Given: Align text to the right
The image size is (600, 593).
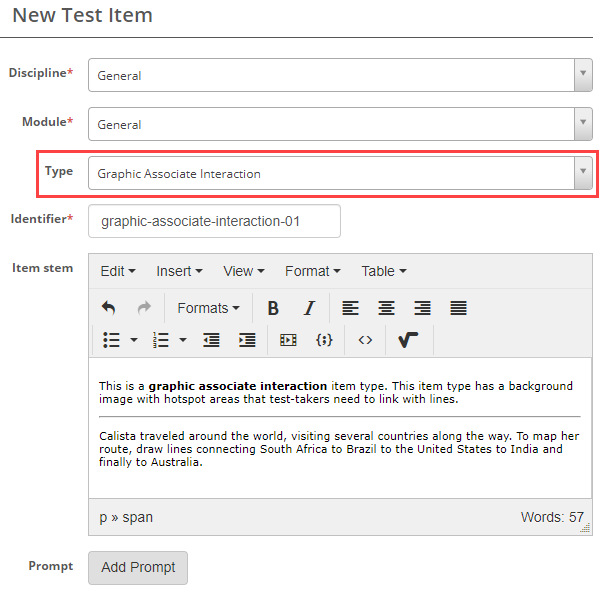Looking at the screenshot, I should coord(422,308).
